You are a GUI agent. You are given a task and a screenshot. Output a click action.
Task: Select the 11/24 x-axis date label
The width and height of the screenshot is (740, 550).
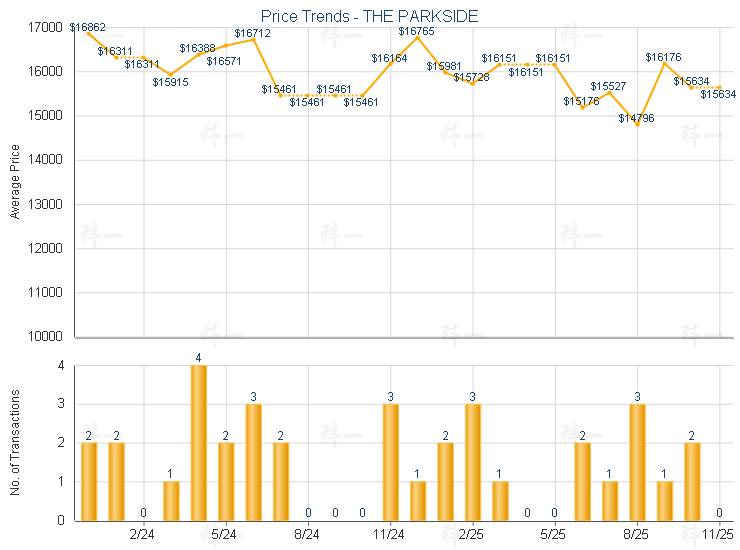tap(390, 534)
